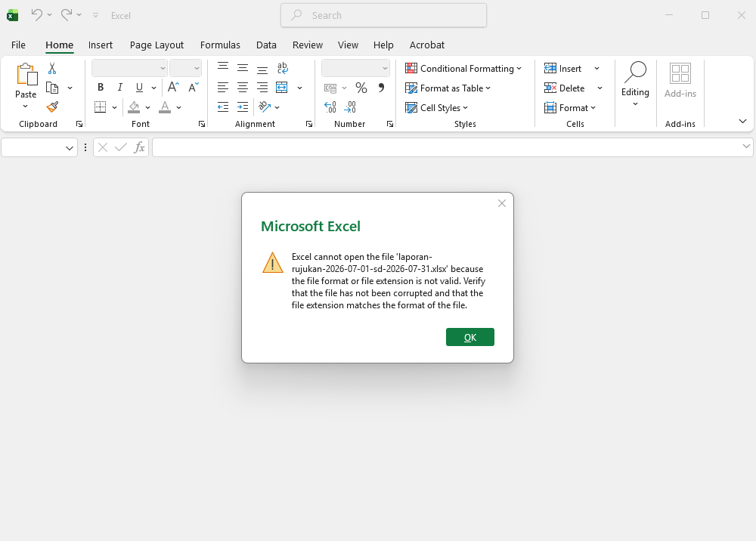The image size is (756, 541).
Task: Toggle Align Right
Action: [x=262, y=88]
